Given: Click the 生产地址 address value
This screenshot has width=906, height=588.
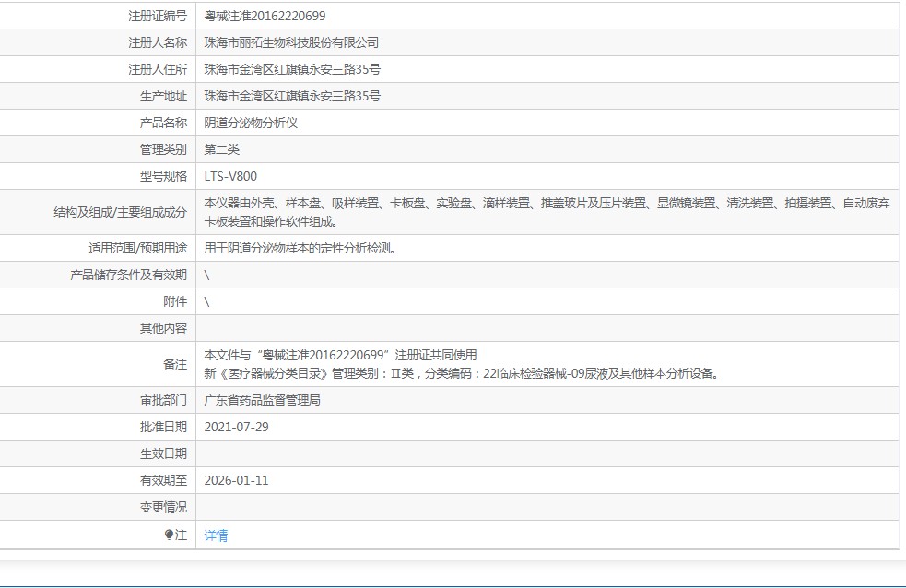Looking at the screenshot, I should tap(292, 96).
